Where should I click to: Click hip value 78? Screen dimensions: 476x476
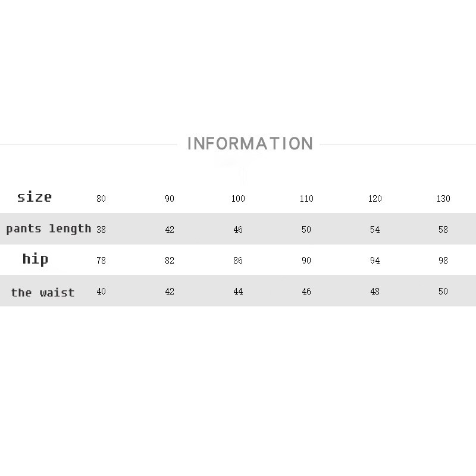coord(101,261)
